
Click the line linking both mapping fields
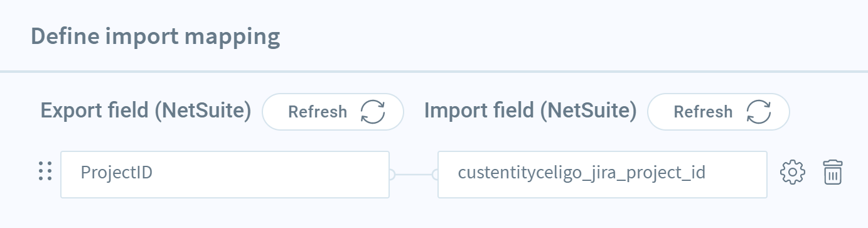click(x=414, y=175)
